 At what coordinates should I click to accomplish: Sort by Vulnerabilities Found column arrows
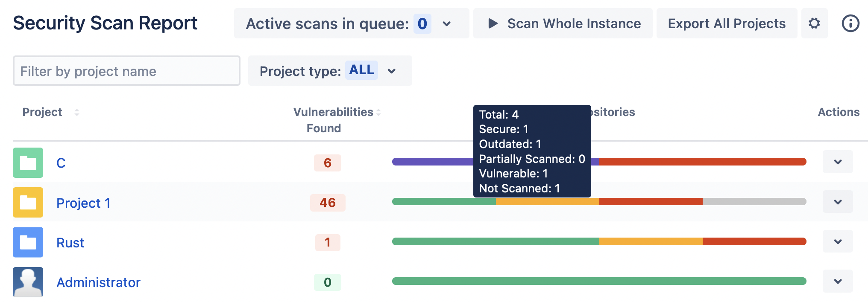pyautogui.click(x=378, y=112)
